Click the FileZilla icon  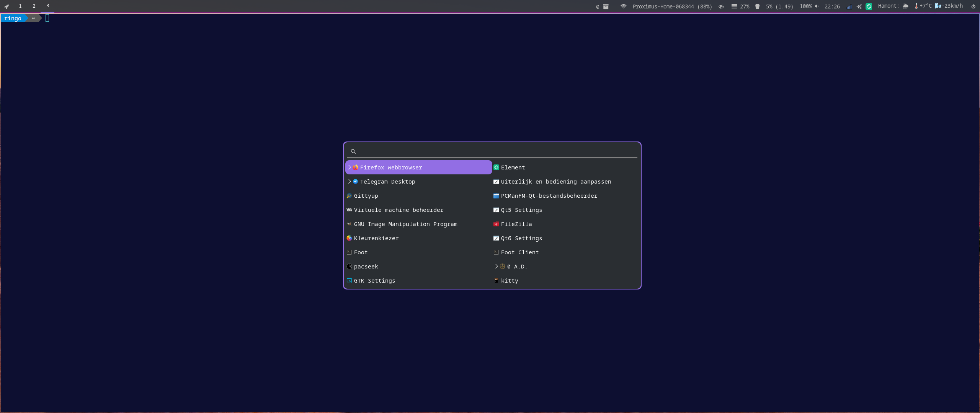pyautogui.click(x=496, y=224)
